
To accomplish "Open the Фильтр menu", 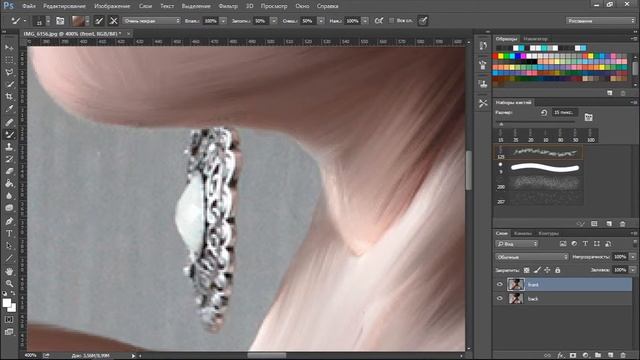I will pyautogui.click(x=228, y=6).
